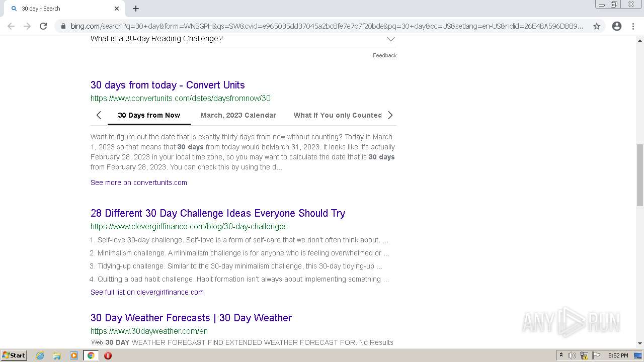Click the red stop-sign taskbar icon
The image size is (644, 362).
[x=108, y=355]
